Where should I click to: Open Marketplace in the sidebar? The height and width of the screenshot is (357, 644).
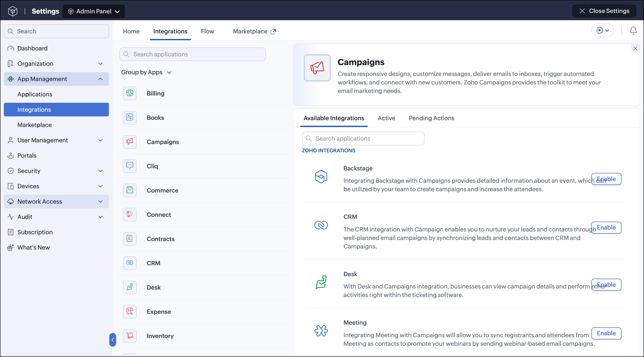56,125
